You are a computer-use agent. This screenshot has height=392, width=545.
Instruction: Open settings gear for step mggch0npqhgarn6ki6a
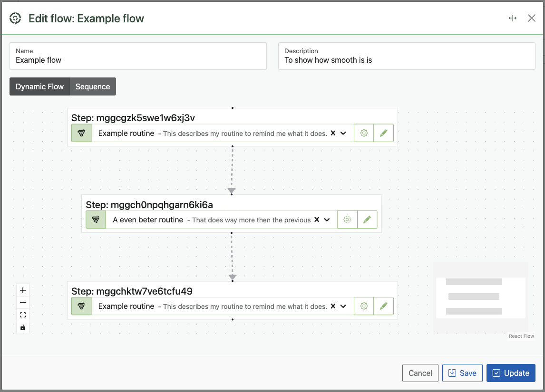click(347, 220)
